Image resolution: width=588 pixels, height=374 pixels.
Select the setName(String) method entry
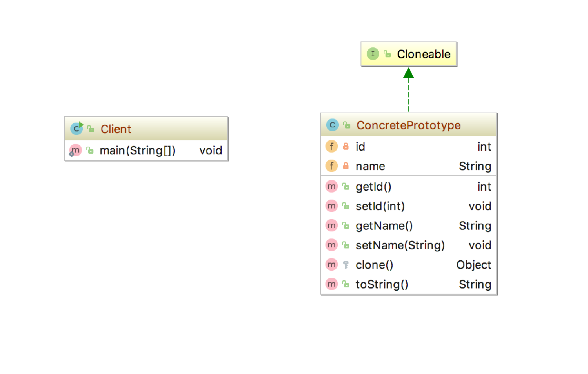coord(400,245)
